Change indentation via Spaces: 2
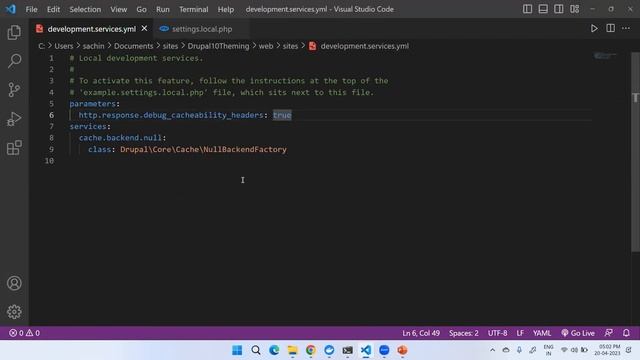This screenshot has height=360, width=640. click(x=464, y=333)
